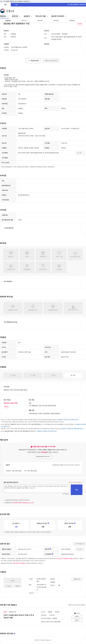Jump to the 근무조건 section tab
The height and width of the screenshot is (644, 86).
pyautogui.click(x=24, y=21)
